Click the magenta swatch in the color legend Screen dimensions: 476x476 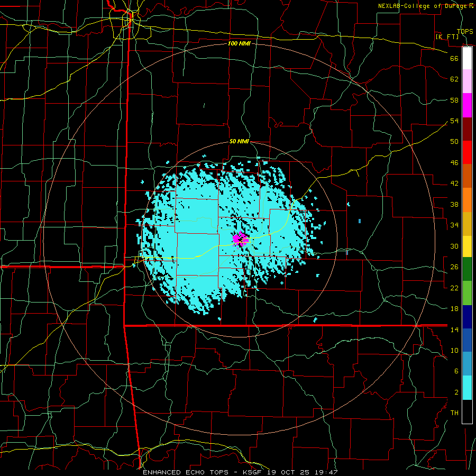click(467, 105)
